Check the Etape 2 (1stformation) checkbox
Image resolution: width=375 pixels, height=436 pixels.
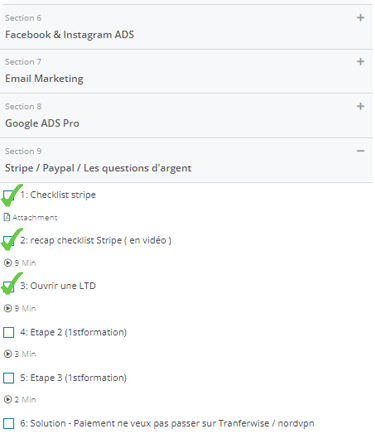click(x=9, y=332)
